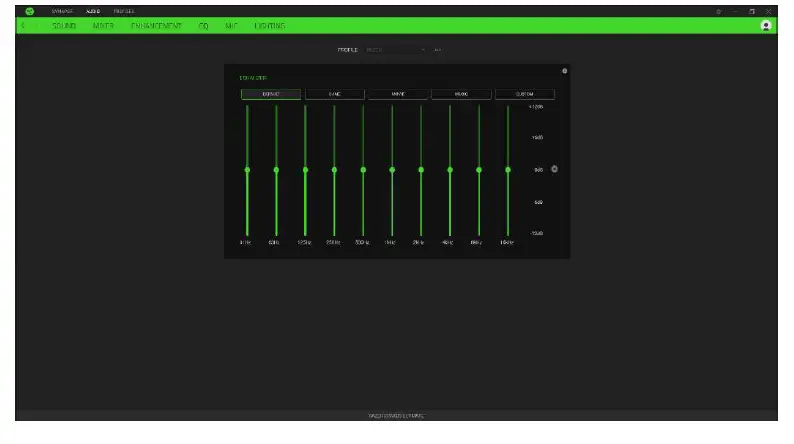This screenshot has width=794, height=444.
Task: Switch to the Enhancement tab
Action: [x=156, y=26]
